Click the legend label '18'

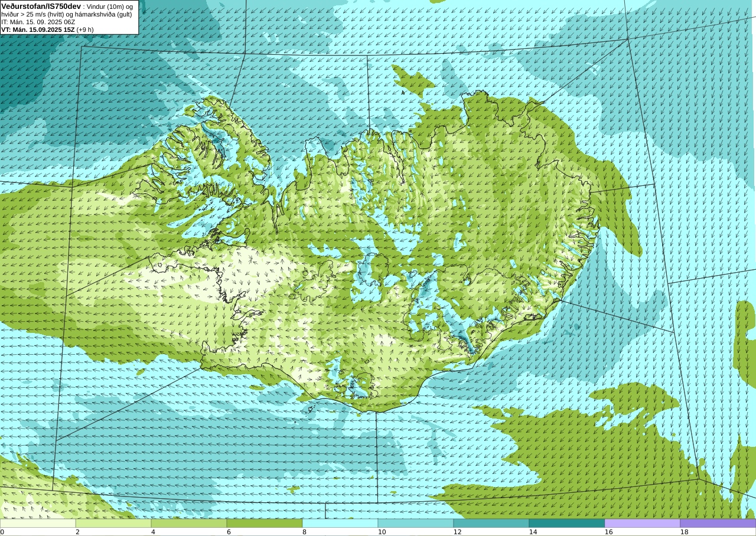(684, 532)
